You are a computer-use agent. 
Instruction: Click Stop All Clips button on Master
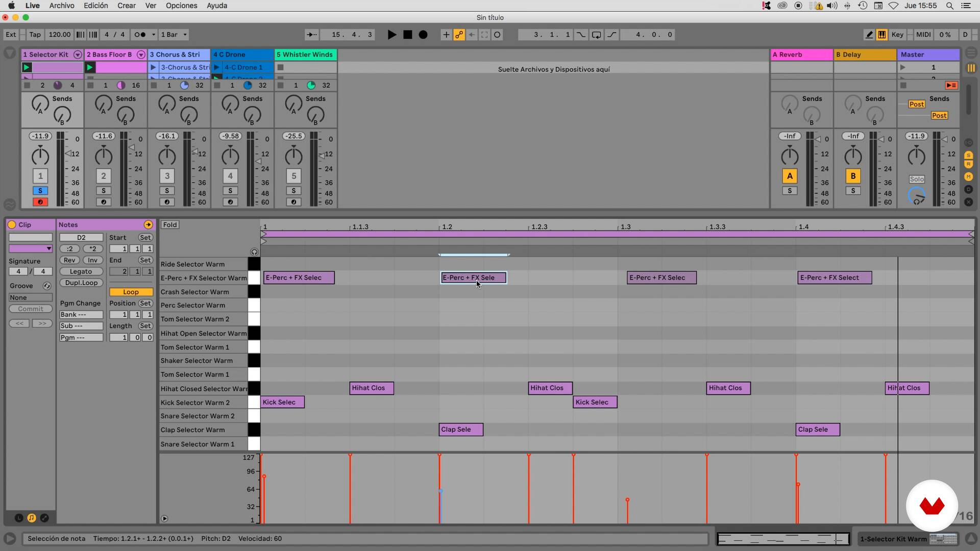(x=903, y=85)
